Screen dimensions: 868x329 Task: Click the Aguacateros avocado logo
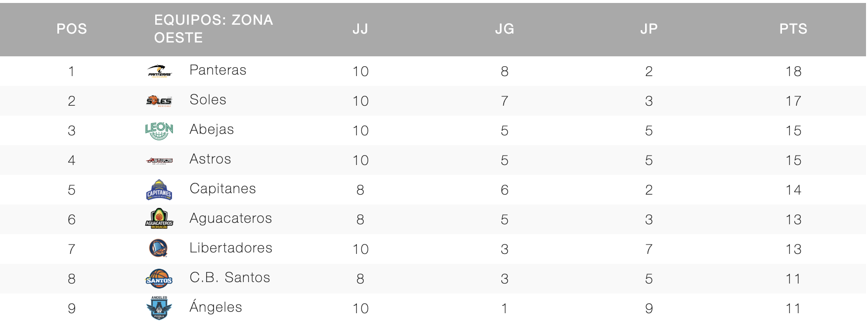coord(159,219)
